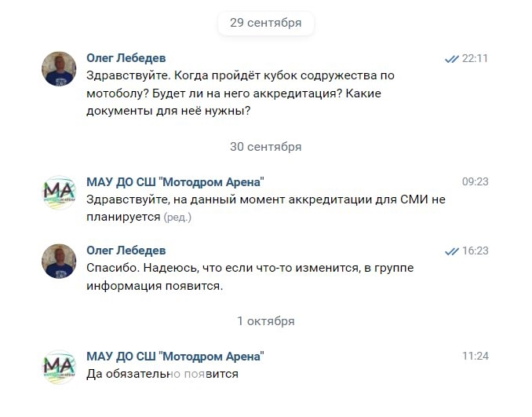Click the Мотодром Арена logo avatar at 09:23
This screenshot has height=417, width=532.
click(59, 192)
